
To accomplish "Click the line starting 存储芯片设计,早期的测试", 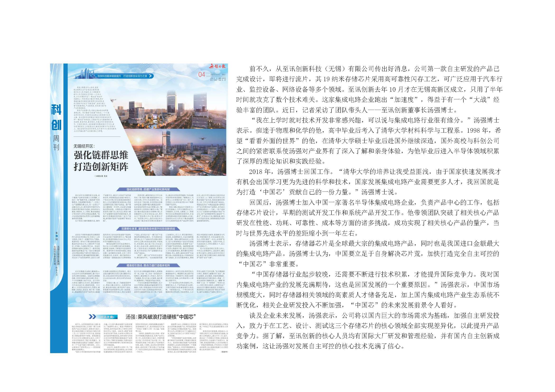I will tap(368, 213).
